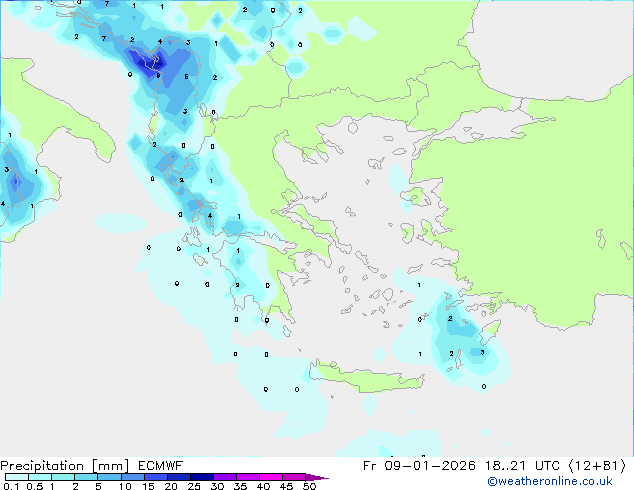Click the legend value label '40'
This screenshot has width=634, height=490.
tap(263, 486)
